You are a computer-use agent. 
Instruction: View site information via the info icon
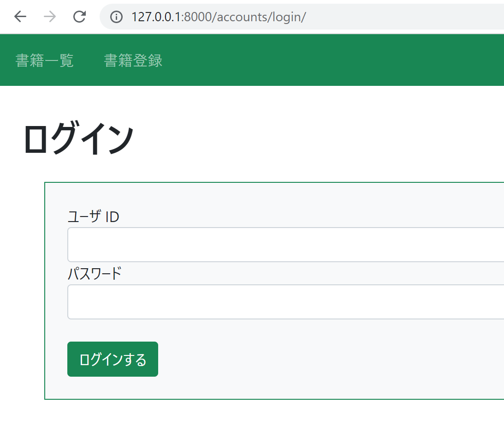pyautogui.click(x=116, y=17)
